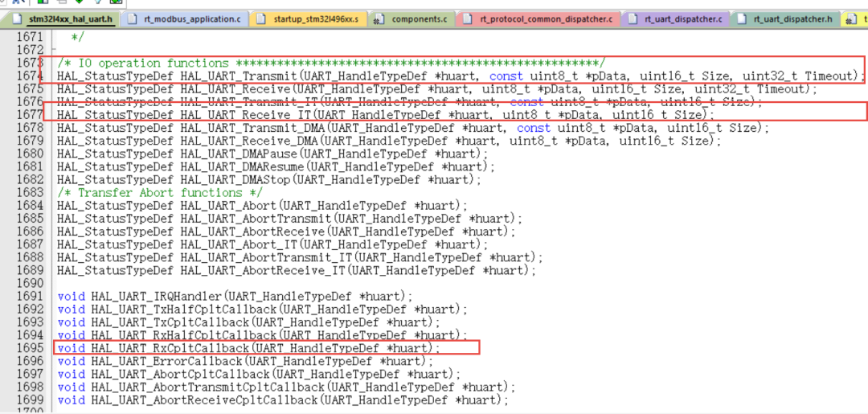Click line 1677 declaring HAL_UART_Receive_IT
Viewport: 868px width, 414px height.
point(386,115)
